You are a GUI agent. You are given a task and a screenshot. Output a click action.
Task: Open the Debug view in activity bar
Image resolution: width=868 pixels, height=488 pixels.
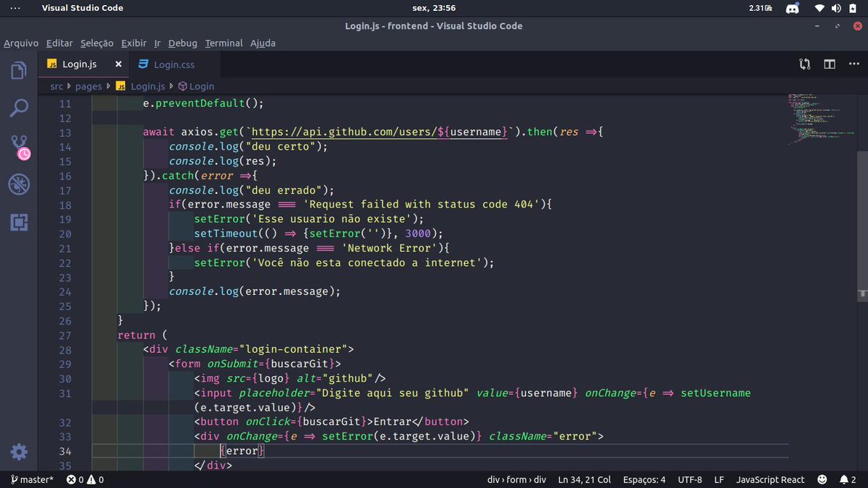19,184
